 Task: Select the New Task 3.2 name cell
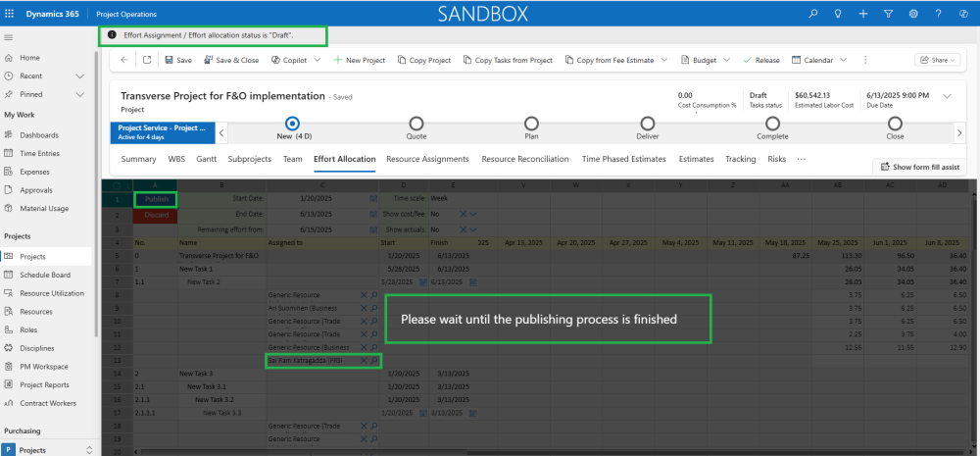(221, 399)
